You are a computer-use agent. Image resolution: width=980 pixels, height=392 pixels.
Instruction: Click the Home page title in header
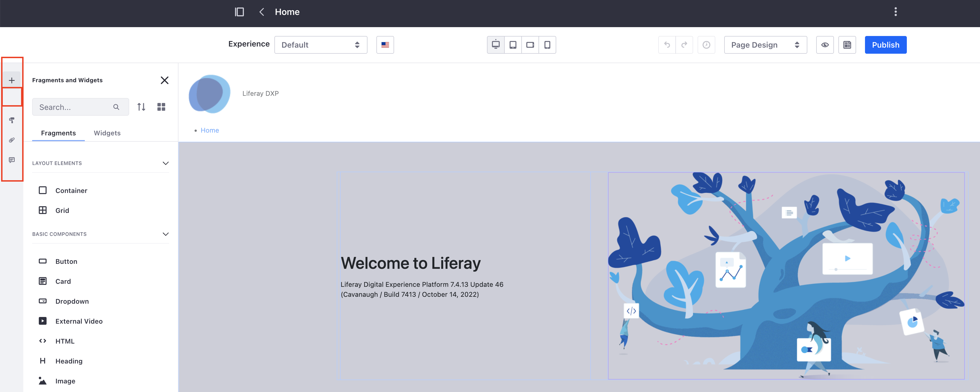[287, 12]
